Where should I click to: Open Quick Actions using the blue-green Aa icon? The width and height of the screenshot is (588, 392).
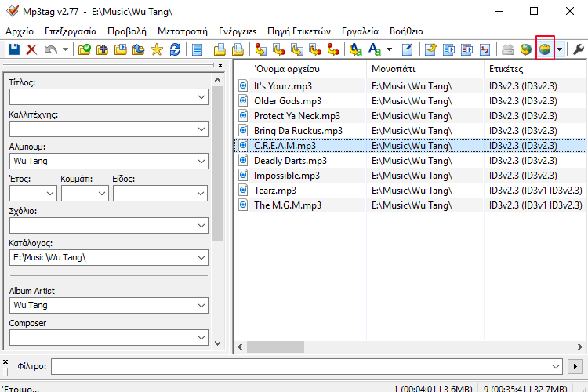[x=375, y=49]
